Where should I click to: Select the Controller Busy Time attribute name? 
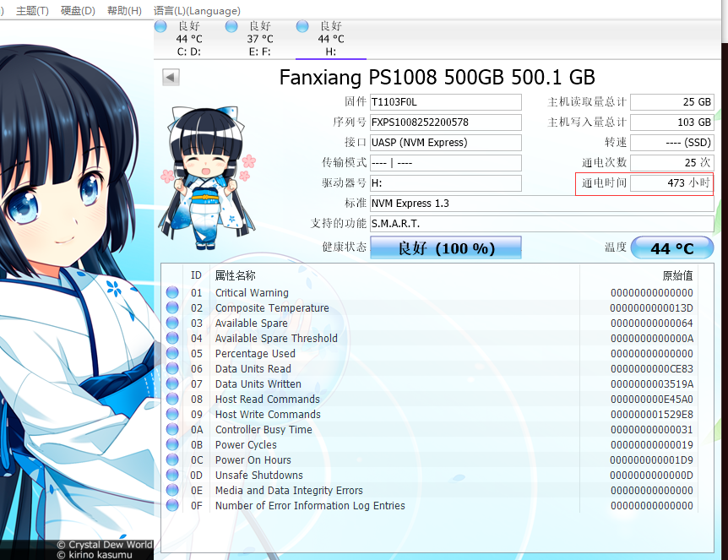[263, 430]
